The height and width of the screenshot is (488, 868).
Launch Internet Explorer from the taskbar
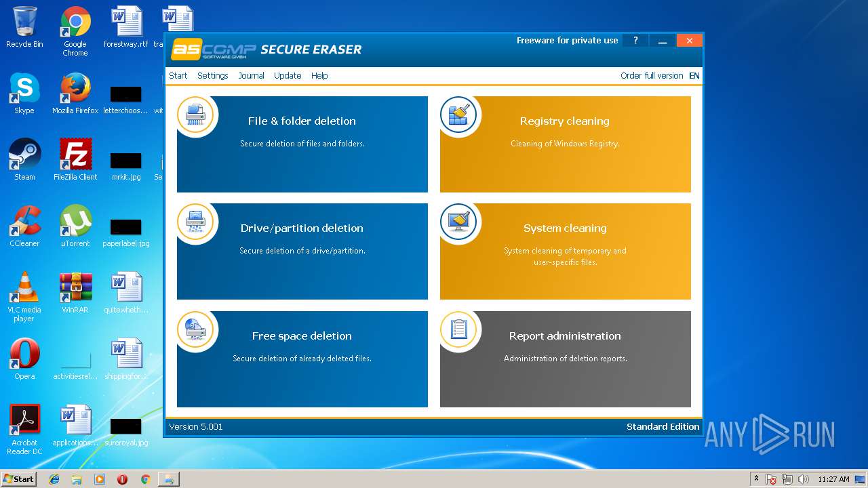coord(54,479)
